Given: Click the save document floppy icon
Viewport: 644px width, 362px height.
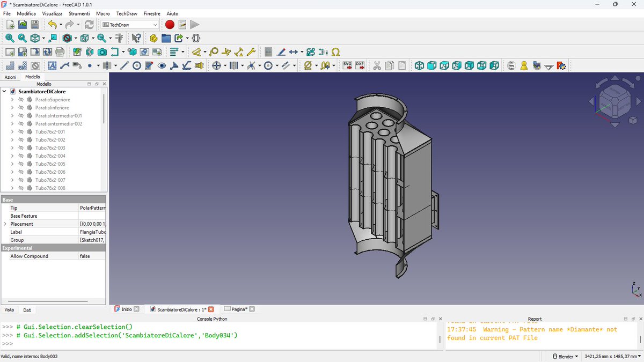Looking at the screenshot, I should (35, 25).
